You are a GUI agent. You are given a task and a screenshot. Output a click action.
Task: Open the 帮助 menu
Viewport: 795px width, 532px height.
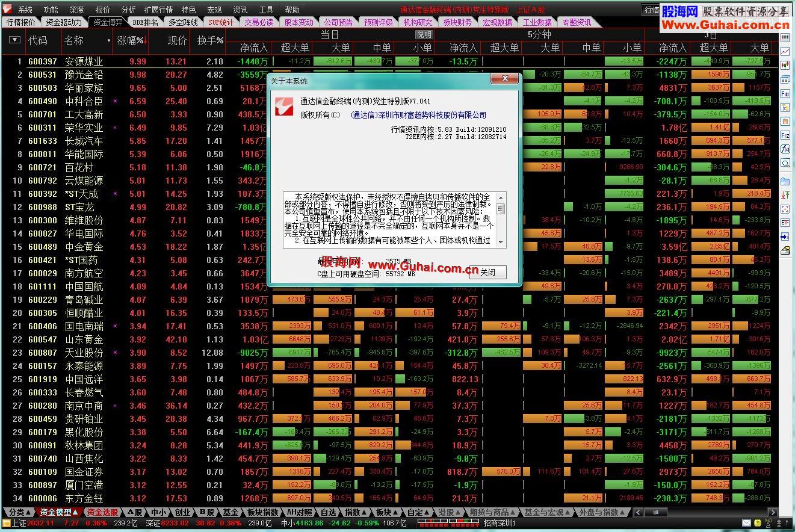pos(292,10)
